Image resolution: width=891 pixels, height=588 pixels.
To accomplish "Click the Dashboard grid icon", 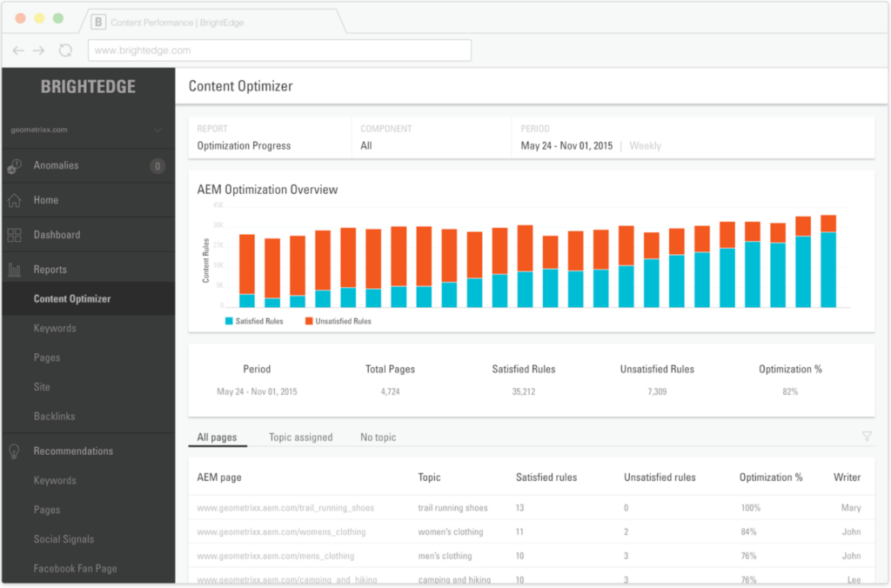I will point(15,235).
